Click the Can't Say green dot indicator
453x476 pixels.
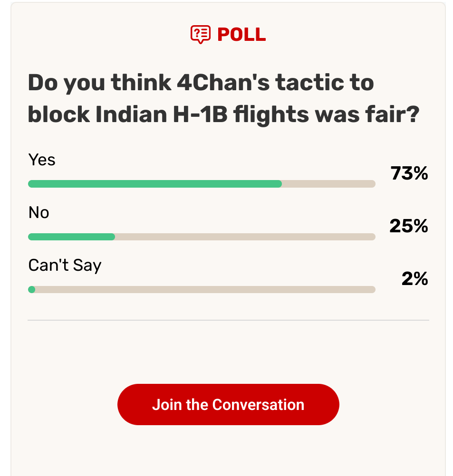pyautogui.click(x=31, y=290)
